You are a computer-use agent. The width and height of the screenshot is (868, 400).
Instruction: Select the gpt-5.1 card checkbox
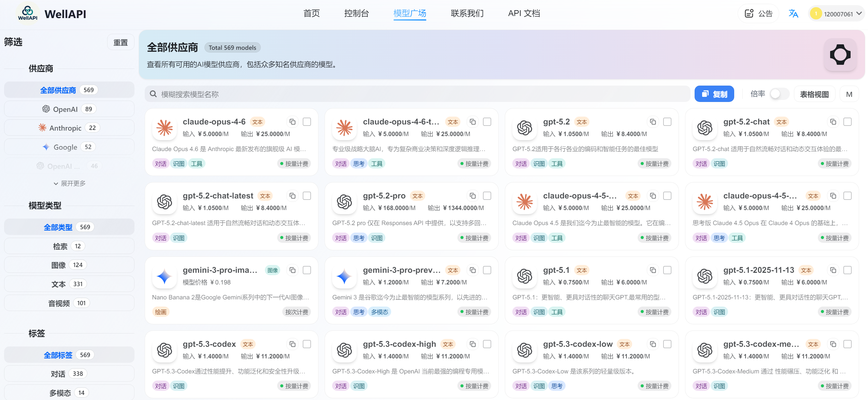[x=667, y=270]
